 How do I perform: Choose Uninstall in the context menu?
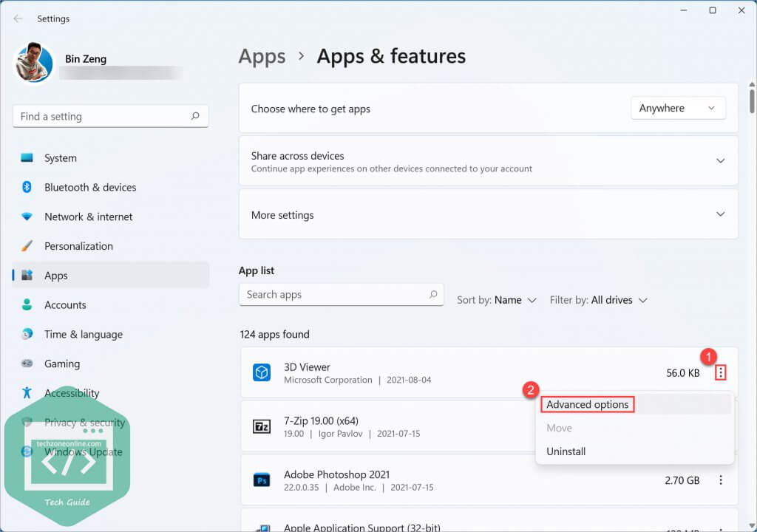[566, 451]
